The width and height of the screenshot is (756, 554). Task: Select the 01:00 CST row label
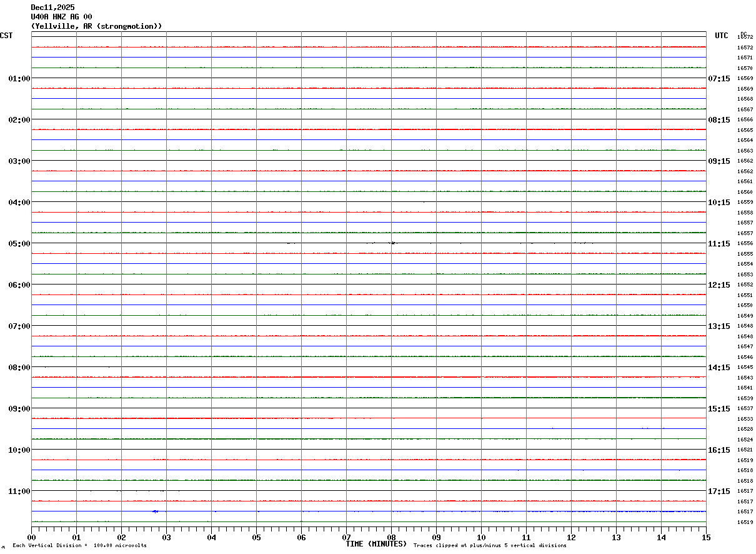(19, 79)
